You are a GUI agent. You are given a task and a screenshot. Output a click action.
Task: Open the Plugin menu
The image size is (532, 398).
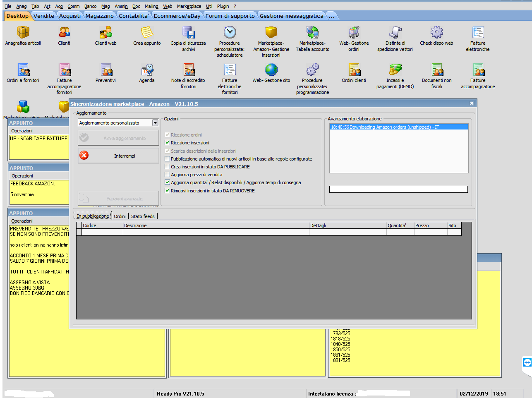coord(223,6)
